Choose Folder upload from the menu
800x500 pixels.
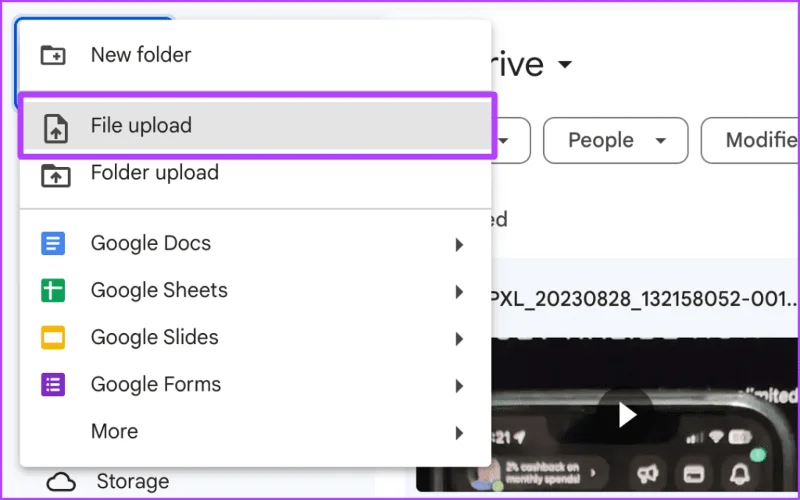[x=255, y=173]
